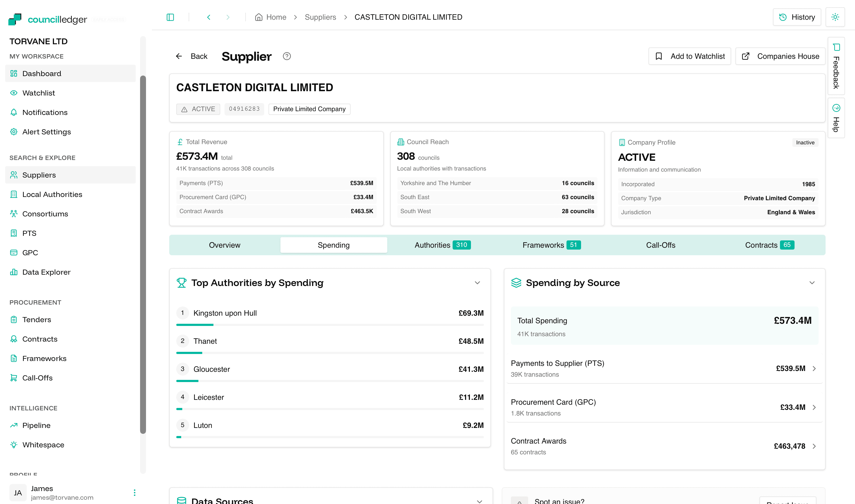Toggle the light/dark theme sun icon
The image size is (855, 504).
[x=835, y=17]
